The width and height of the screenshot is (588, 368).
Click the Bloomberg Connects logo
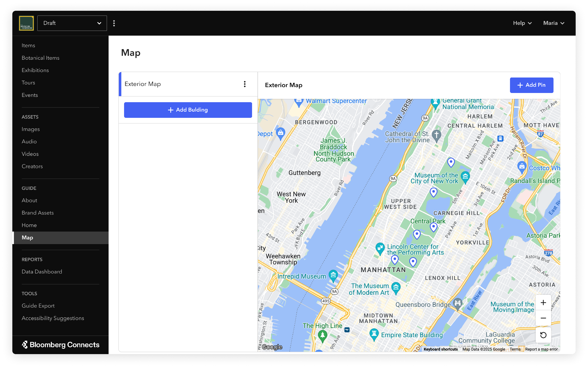[60, 345]
